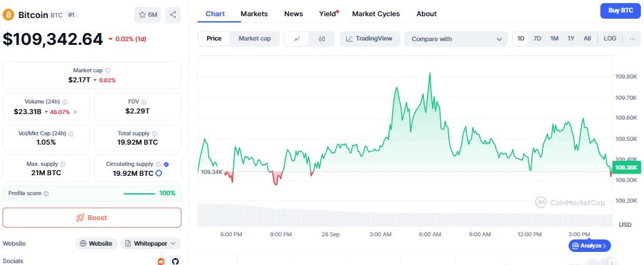This screenshot has width=644, height=265.
Task: Open the three-dots more options menu
Action: tap(633, 39)
